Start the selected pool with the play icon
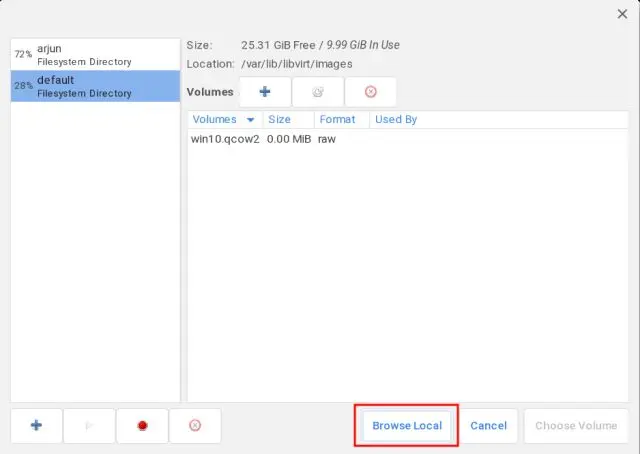 [89, 425]
